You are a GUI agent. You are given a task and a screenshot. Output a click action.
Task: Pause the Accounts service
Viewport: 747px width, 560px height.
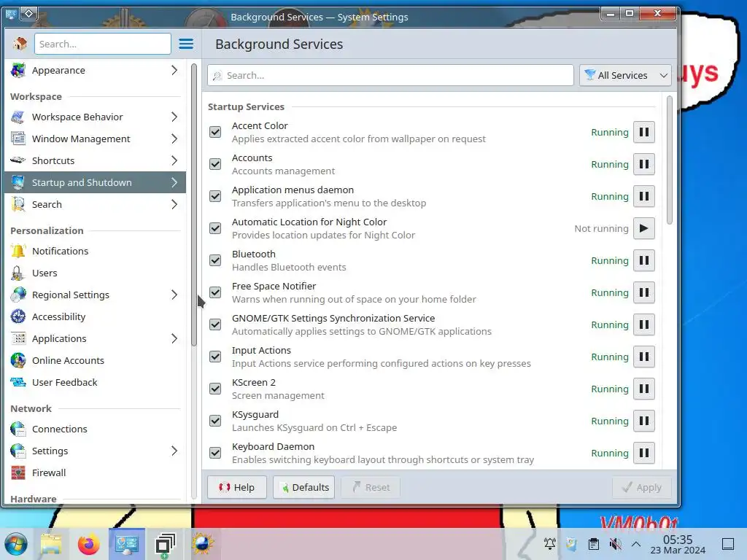click(643, 164)
